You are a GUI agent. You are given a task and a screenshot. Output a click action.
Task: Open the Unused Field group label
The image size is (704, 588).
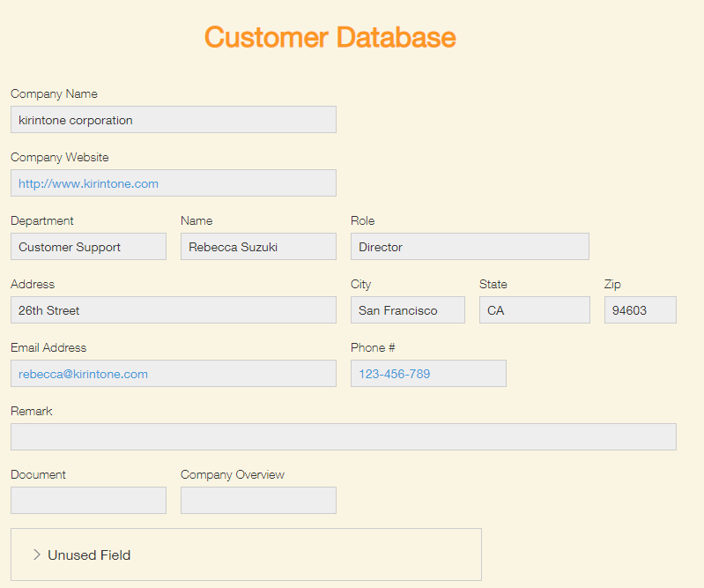pyautogui.click(x=89, y=555)
